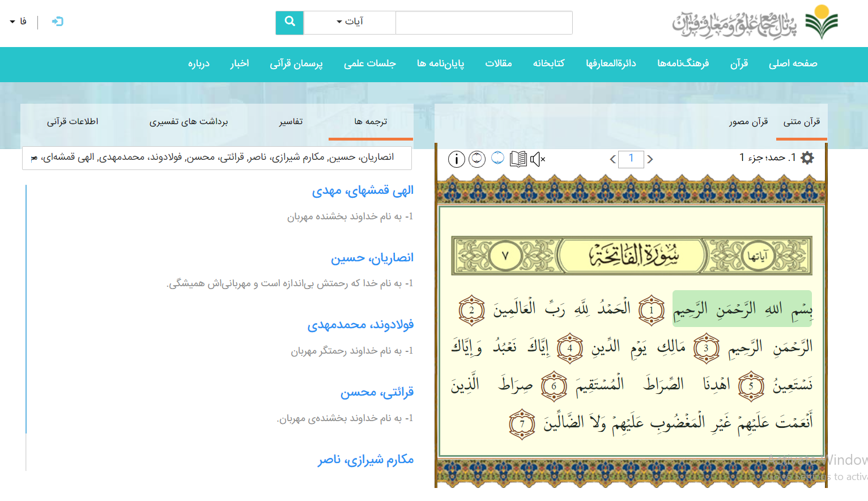Image resolution: width=868 pixels, height=501 pixels.
Task: Click the page number input box
Action: click(631, 159)
